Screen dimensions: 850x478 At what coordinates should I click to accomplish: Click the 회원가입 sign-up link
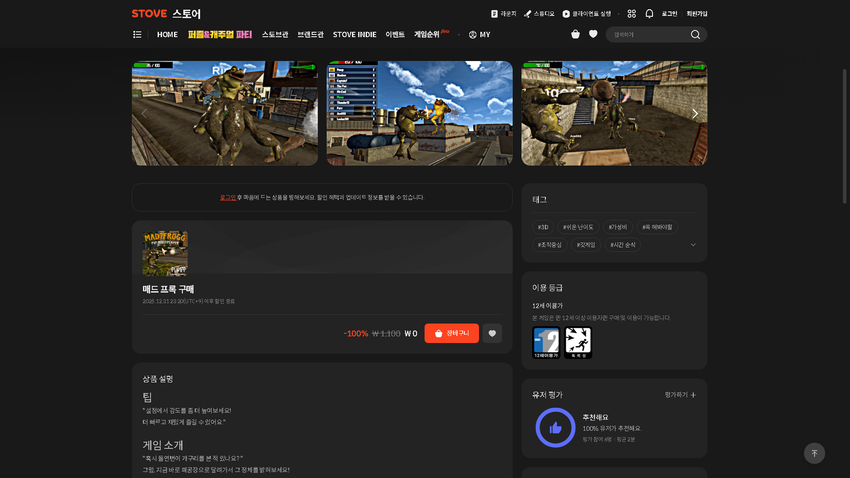tap(697, 14)
